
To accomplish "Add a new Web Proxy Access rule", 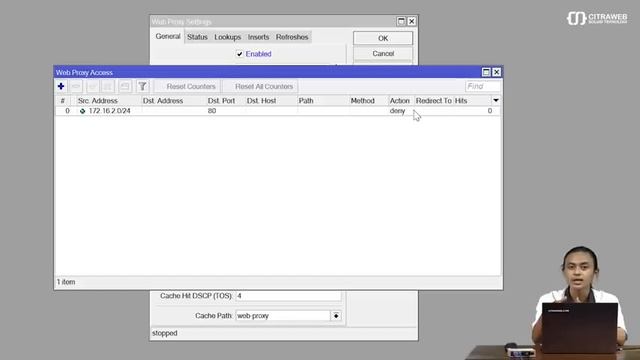I will 61,86.
